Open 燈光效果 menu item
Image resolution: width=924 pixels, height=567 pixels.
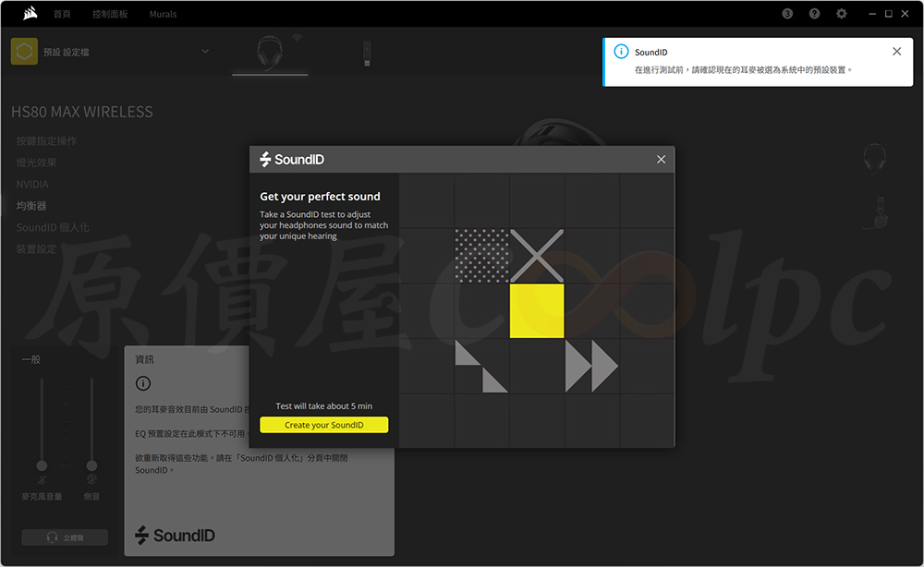tap(37, 163)
